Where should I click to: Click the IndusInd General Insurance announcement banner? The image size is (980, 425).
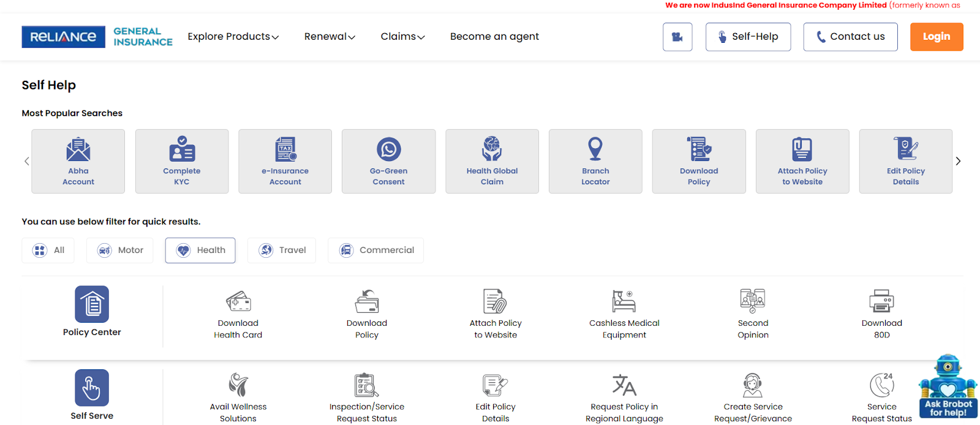[813, 6]
